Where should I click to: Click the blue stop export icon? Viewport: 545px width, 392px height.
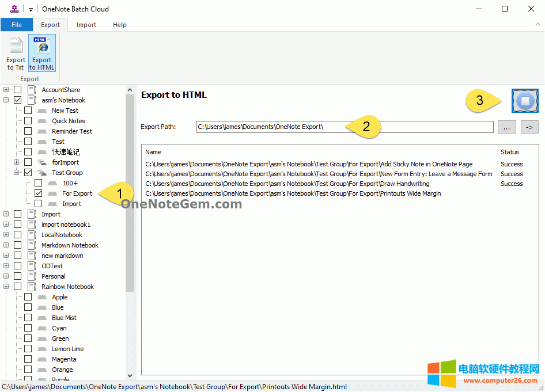click(526, 100)
